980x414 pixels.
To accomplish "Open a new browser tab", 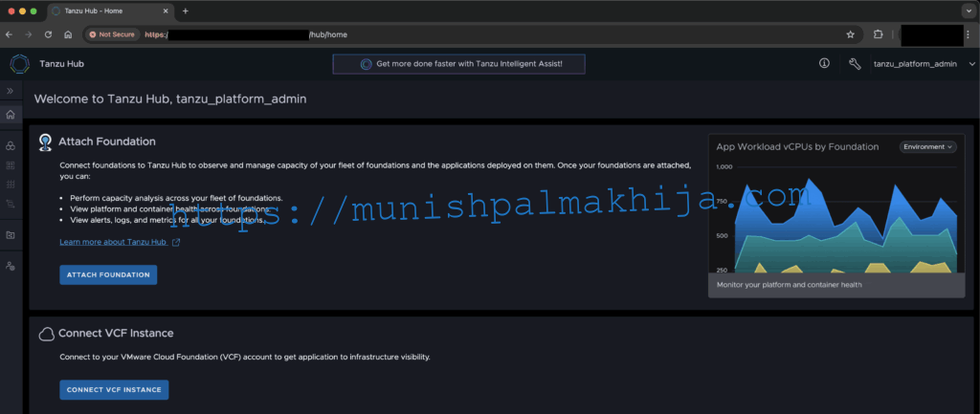I will (x=186, y=11).
